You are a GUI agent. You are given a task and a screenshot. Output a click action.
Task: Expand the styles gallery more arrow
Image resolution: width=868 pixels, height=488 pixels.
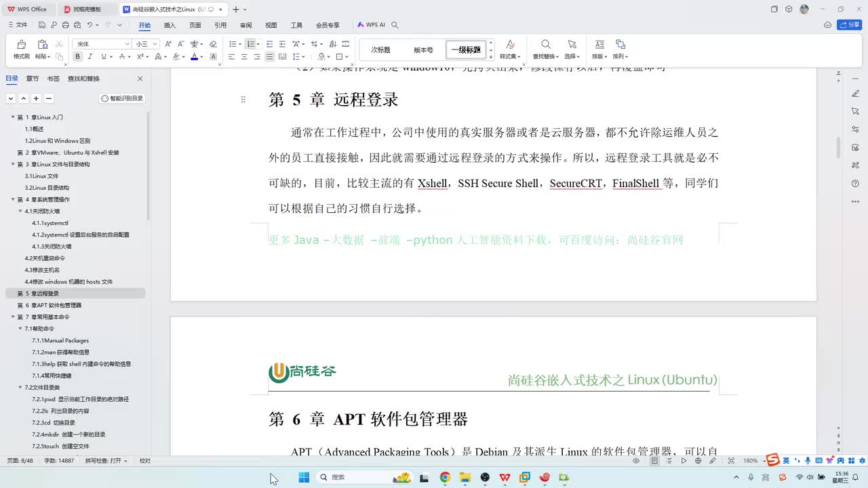point(491,57)
